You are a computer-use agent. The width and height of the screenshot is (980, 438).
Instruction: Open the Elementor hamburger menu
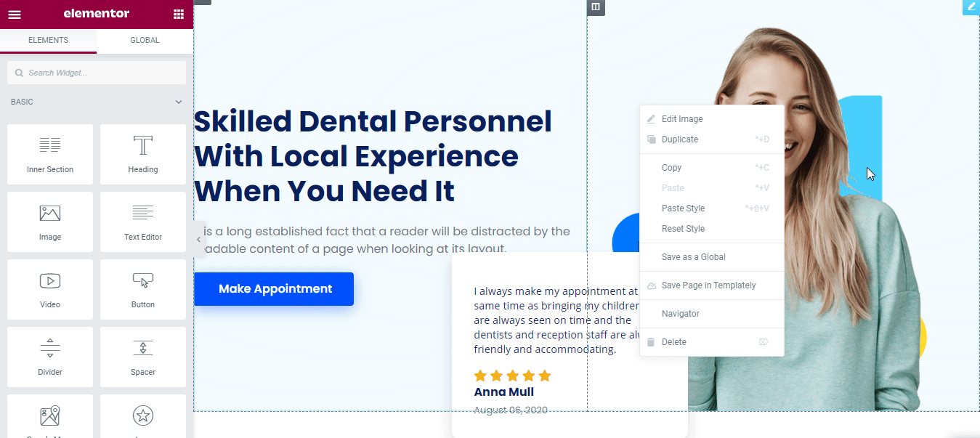pos(15,14)
